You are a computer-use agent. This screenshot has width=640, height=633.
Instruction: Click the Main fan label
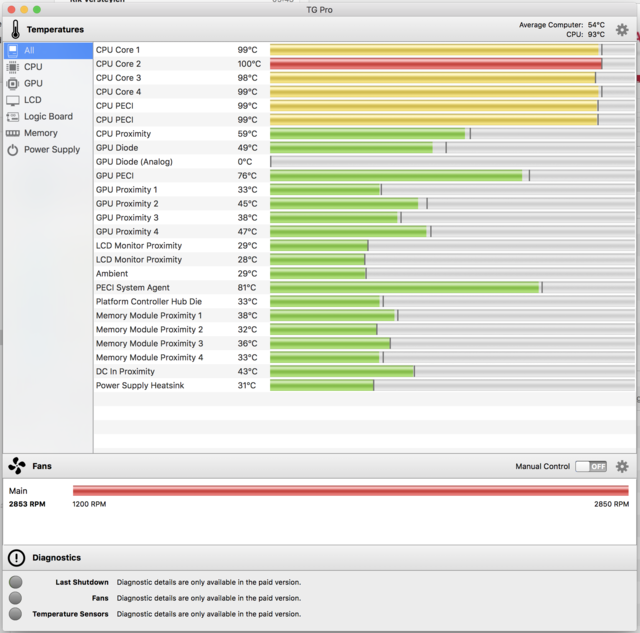[x=18, y=491]
